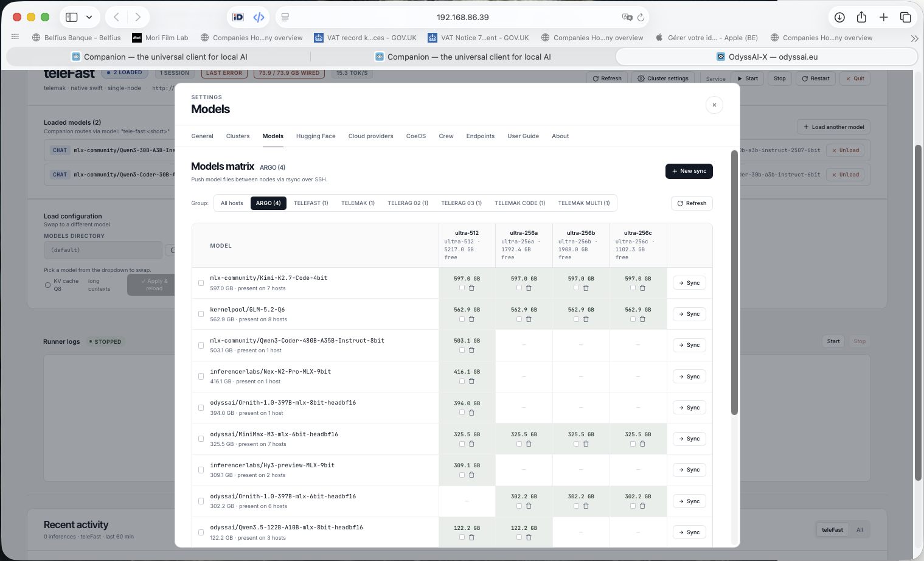Viewport: 924px width, 561px height.
Task: Toggle the Safari sidebar icon
Action: tap(72, 17)
